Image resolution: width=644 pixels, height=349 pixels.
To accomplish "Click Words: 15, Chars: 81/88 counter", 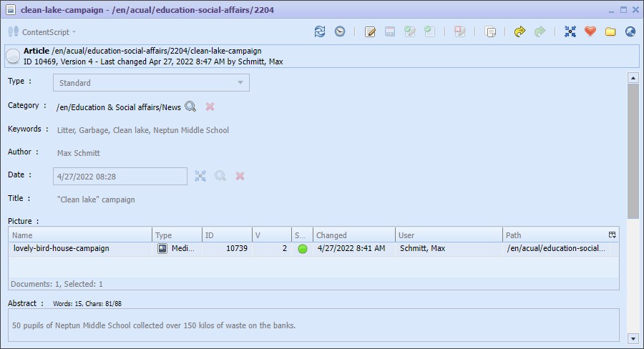I will 87,304.
